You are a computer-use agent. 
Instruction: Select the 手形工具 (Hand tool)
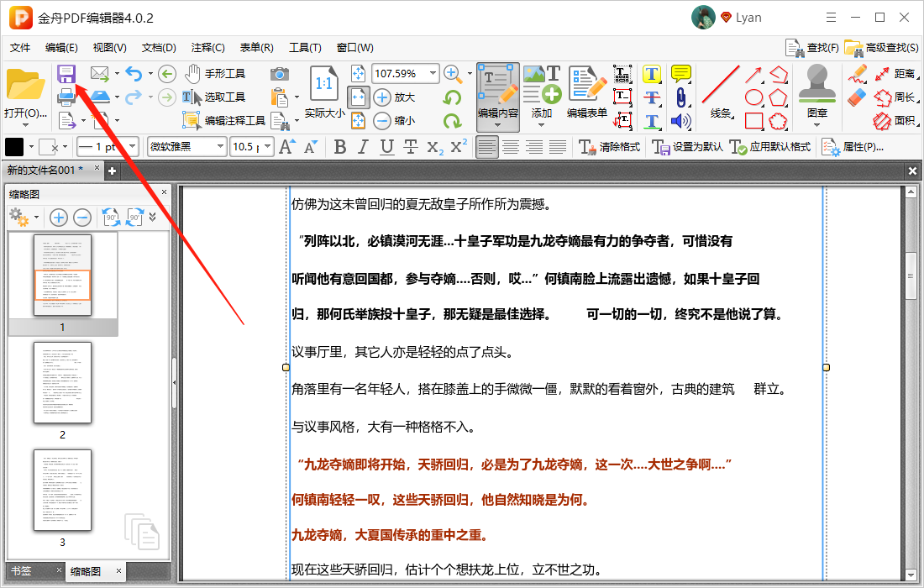click(202, 76)
